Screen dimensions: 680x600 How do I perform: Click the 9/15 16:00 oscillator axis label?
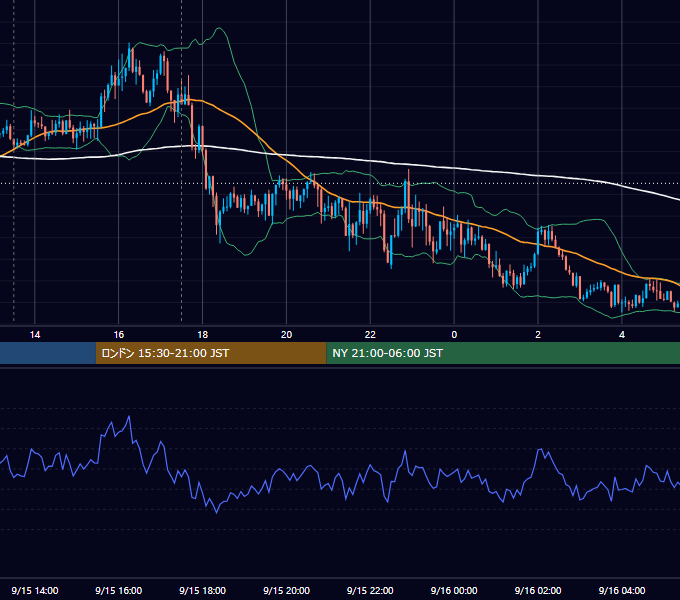[118, 590]
